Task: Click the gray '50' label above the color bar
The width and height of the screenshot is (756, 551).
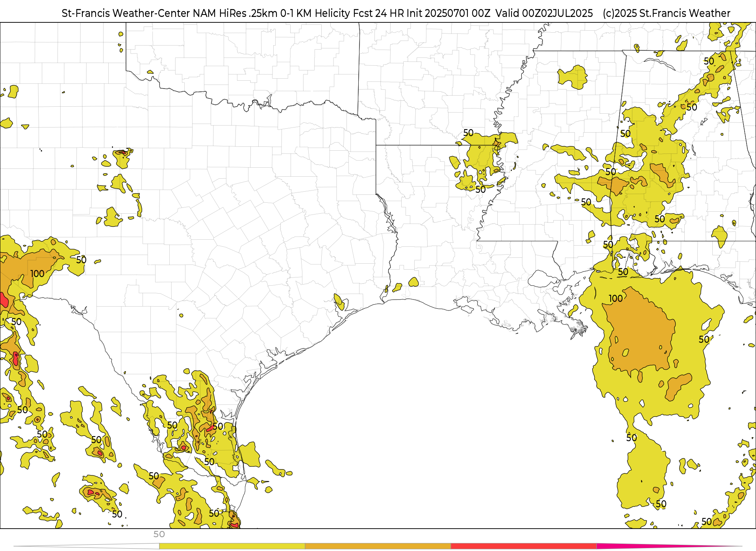Action: point(159,534)
